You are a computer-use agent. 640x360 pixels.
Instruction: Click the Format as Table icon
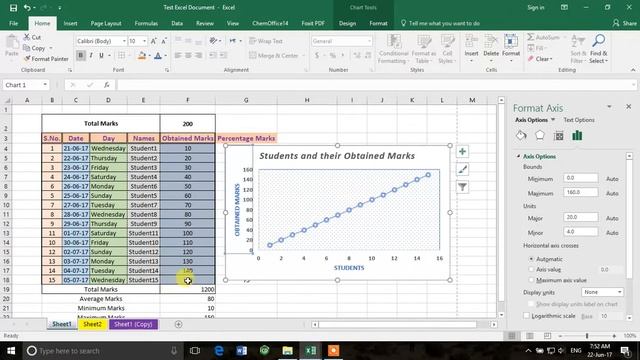pyautogui.click(x=424, y=49)
